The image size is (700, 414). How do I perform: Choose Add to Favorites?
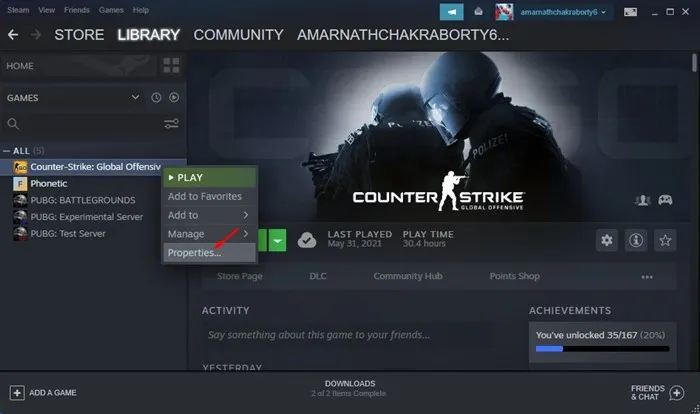click(x=209, y=197)
